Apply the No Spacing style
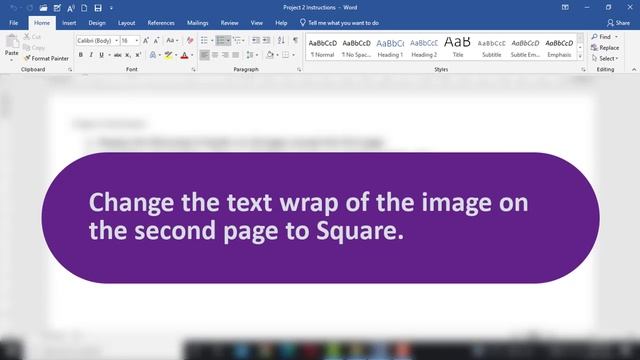This screenshot has width=640, height=360. (x=356, y=47)
